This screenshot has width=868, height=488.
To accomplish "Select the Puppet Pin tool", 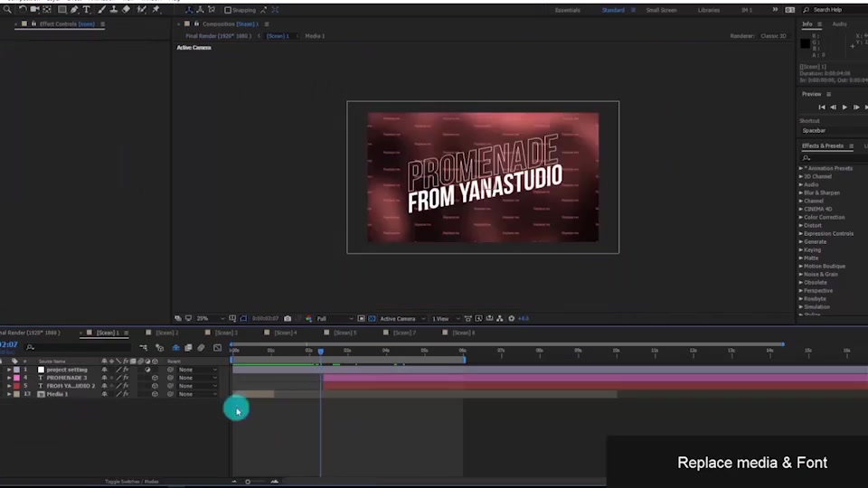I will [156, 9].
